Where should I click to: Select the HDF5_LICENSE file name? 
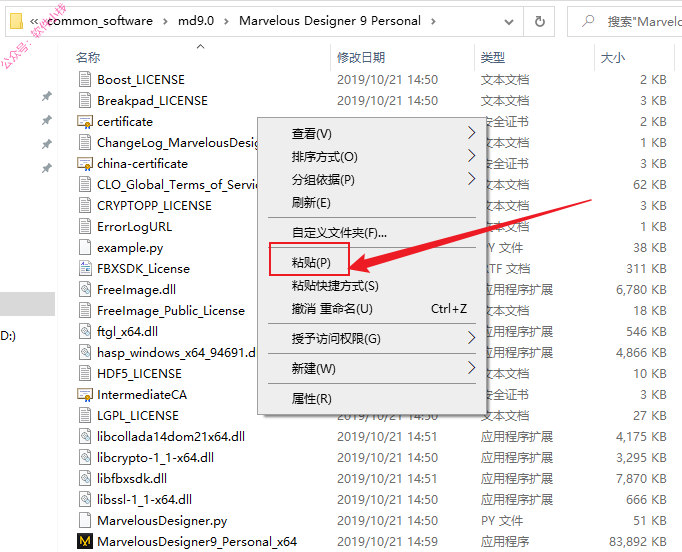[x=139, y=374]
